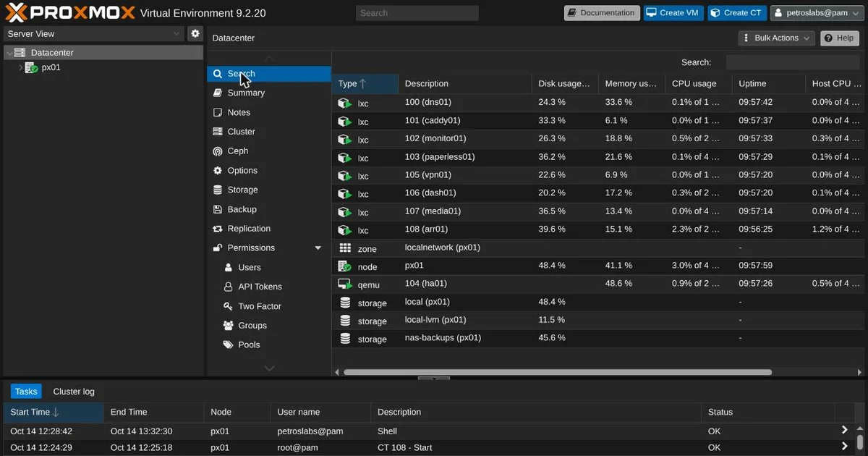
Task: Expand the Shell task row arrow
Action: tap(844, 430)
